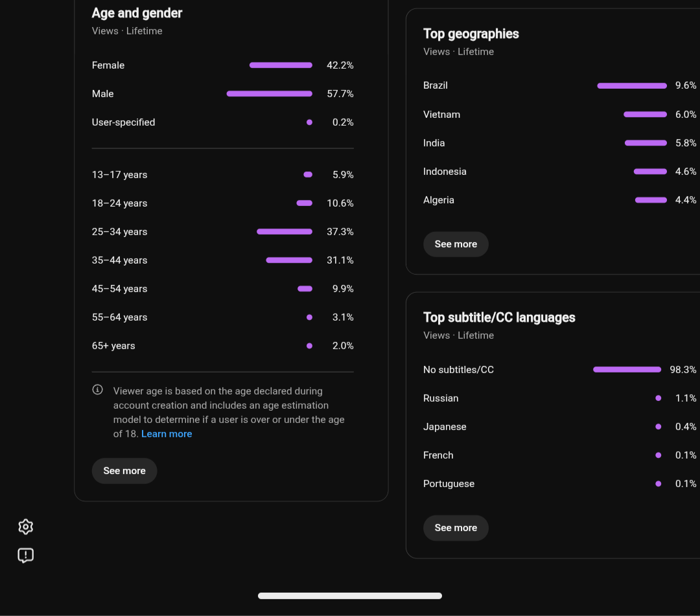The height and width of the screenshot is (616, 700).
Task: Click the info icon beside viewer age note
Action: tap(97, 389)
